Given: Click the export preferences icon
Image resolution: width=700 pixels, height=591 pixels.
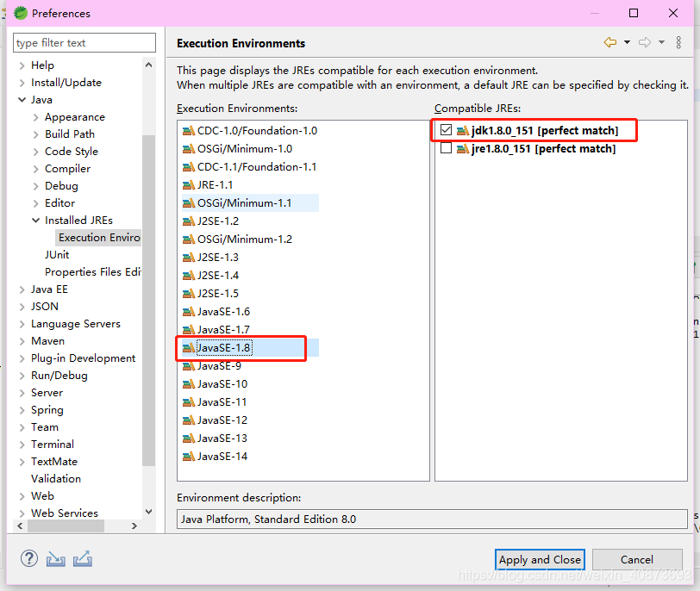Looking at the screenshot, I should coord(82,558).
